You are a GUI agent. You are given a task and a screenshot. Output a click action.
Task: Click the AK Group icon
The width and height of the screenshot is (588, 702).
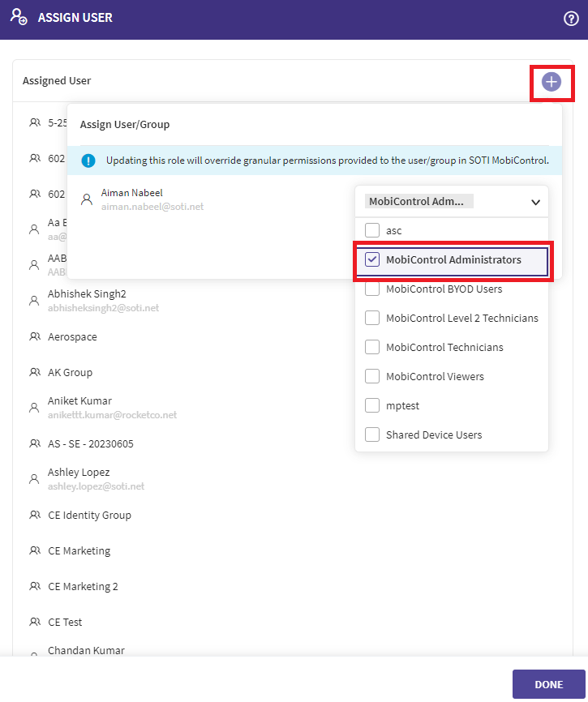point(35,372)
